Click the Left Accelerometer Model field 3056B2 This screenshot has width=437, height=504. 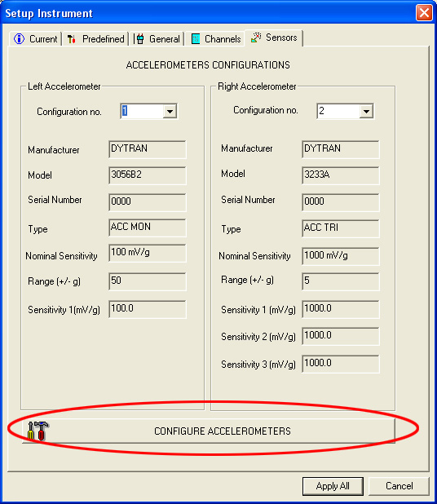point(148,175)
